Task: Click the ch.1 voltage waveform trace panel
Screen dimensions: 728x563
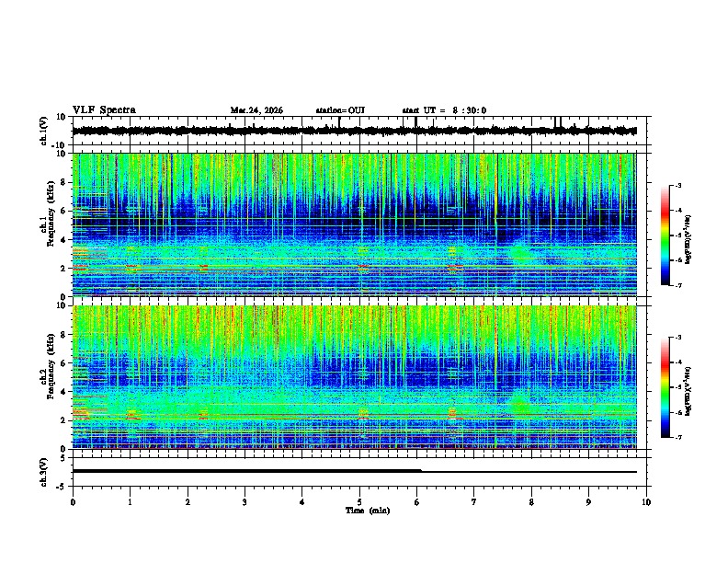Action: click(361, 131)
